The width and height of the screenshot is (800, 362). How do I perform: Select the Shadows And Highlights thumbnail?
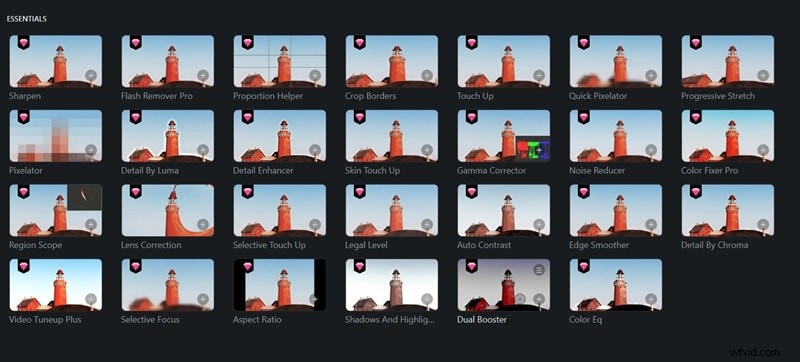[392, 285]
